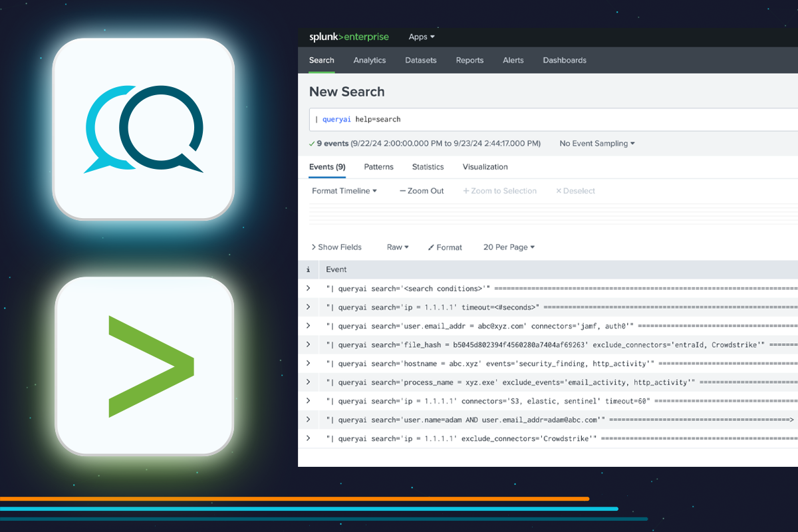The height and width of the screenshot is (532, 798).
Task: Select the Search navigation tab
Action: 322,60
